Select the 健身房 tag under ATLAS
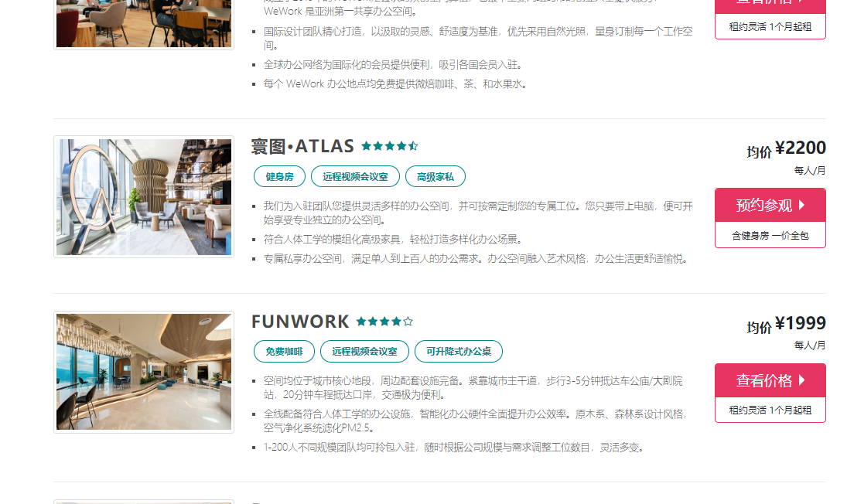The width and height of the screenshot is (847, 504). [279, 176]
